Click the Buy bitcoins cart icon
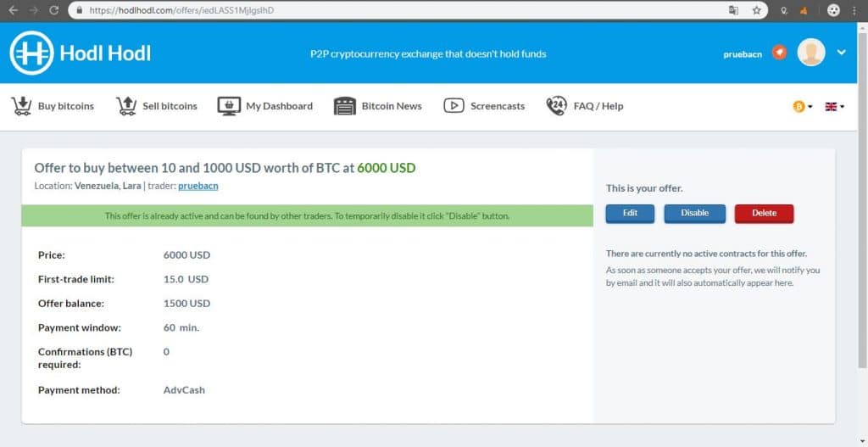 click(21, 106)
